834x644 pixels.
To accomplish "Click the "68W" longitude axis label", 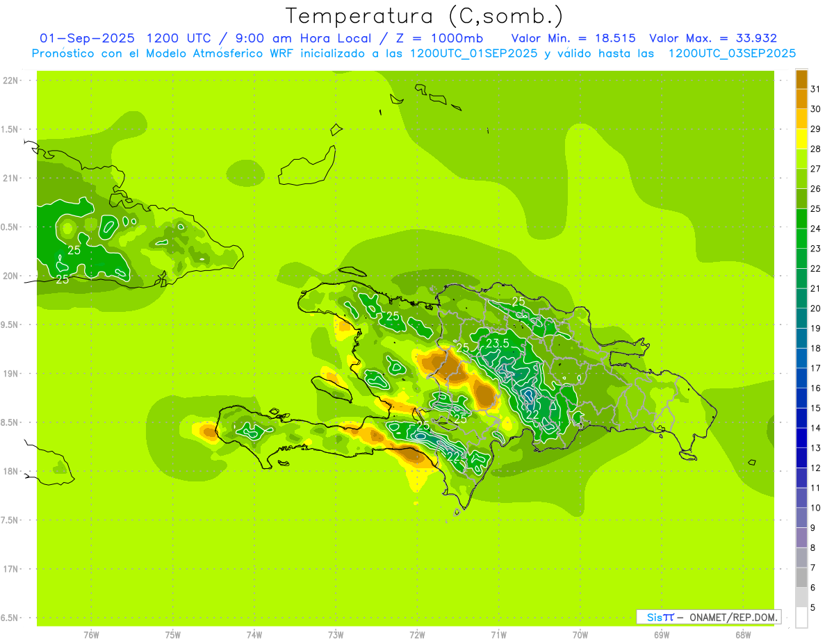I will pyautogui.click(x=743, y=635).
